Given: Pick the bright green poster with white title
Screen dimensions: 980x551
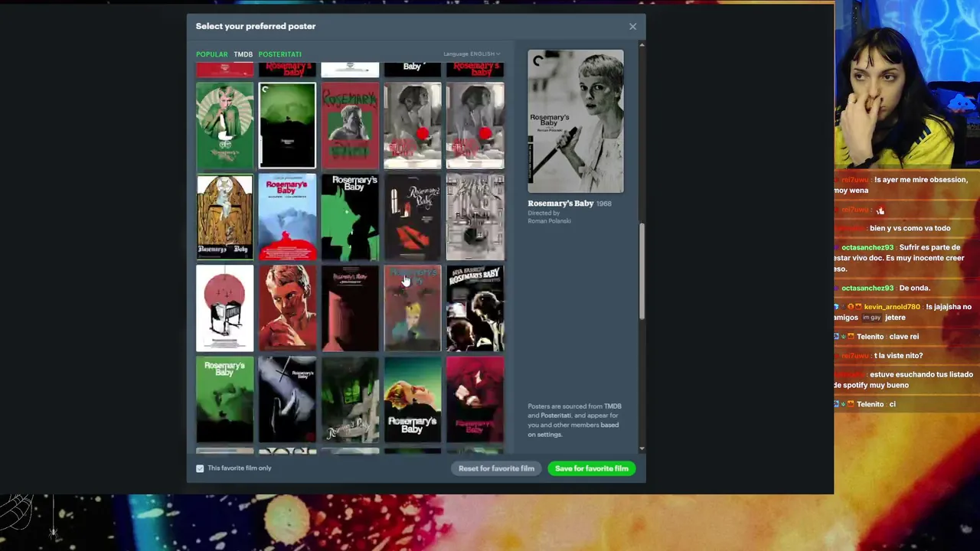Looking at the screenshot, I should [x=224, y=399].
